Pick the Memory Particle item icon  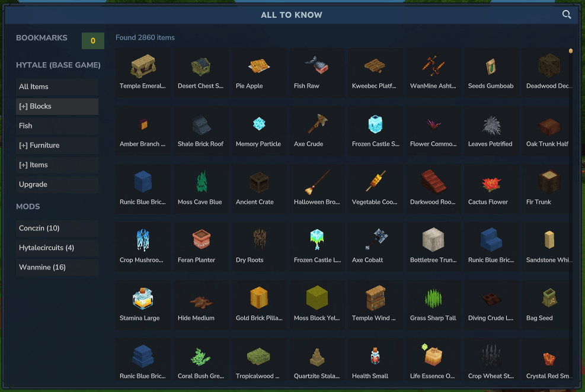coord(259,124)
